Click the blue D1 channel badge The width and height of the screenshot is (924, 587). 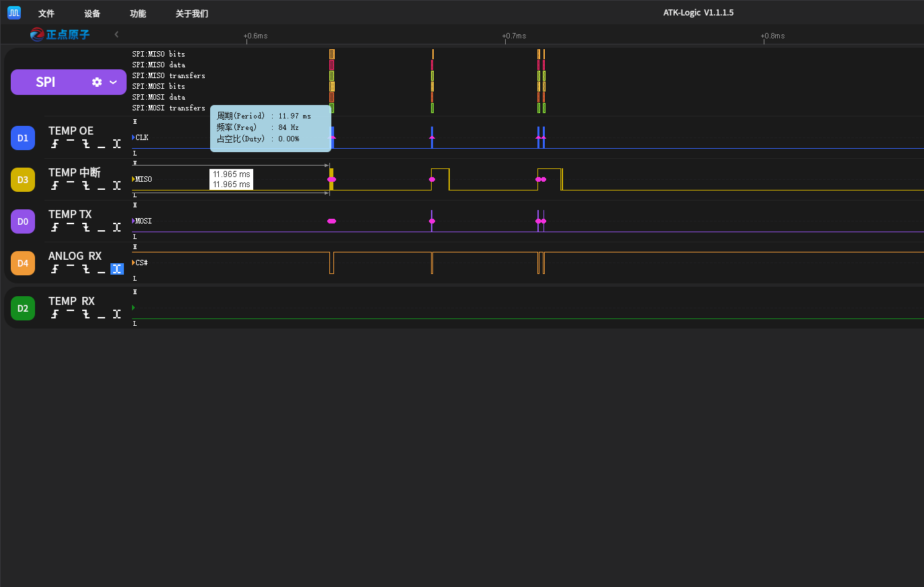pyautogui.click(x=23, y=138)
